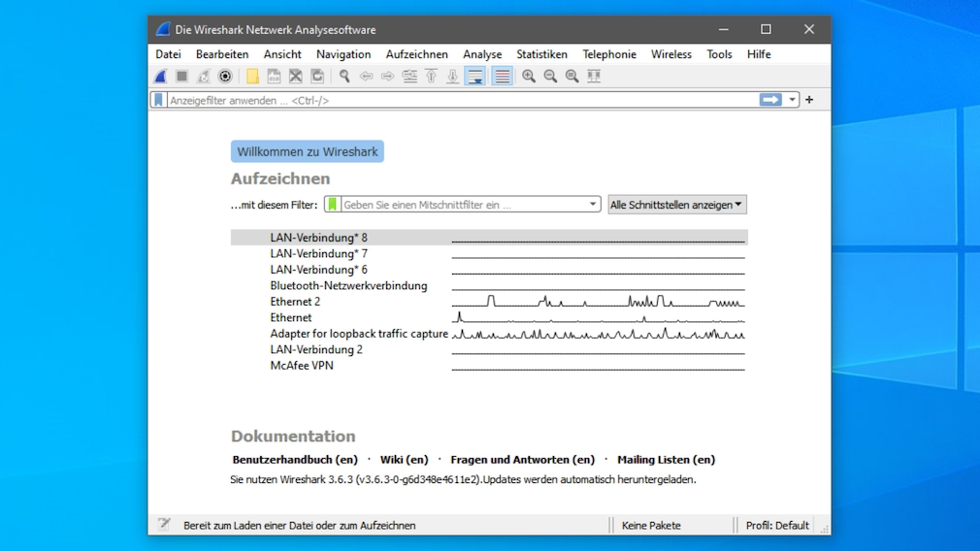Click the Willkommen zu Wireshark button

(308, 151)
